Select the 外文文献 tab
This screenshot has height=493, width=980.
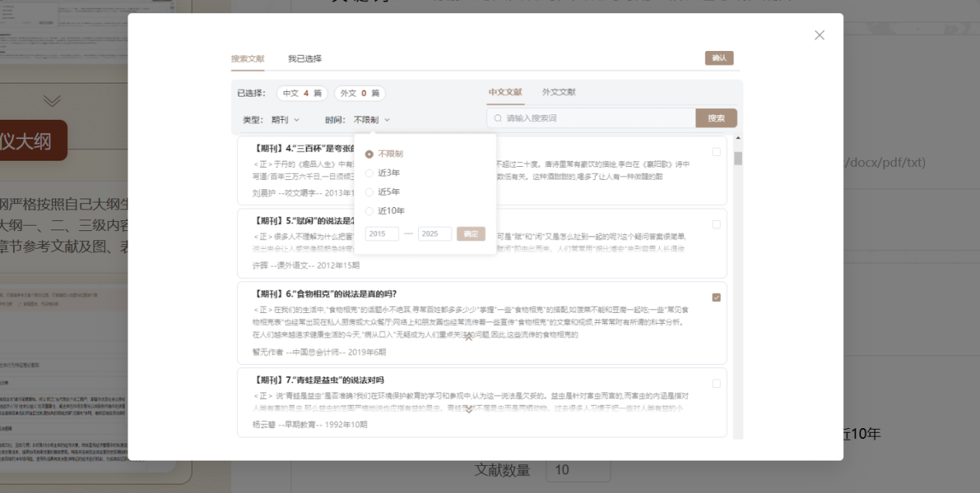(559, 92)
